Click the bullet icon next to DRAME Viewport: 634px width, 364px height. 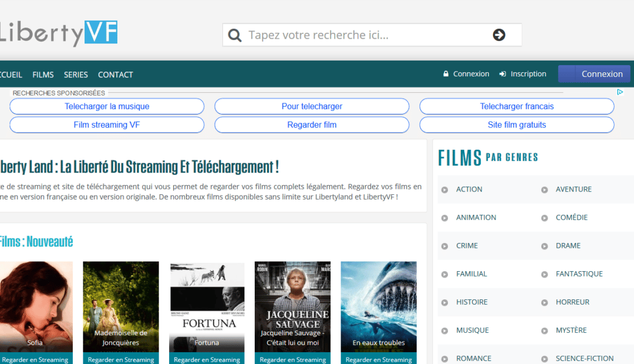pyautogui.click(x=545, y=247)
